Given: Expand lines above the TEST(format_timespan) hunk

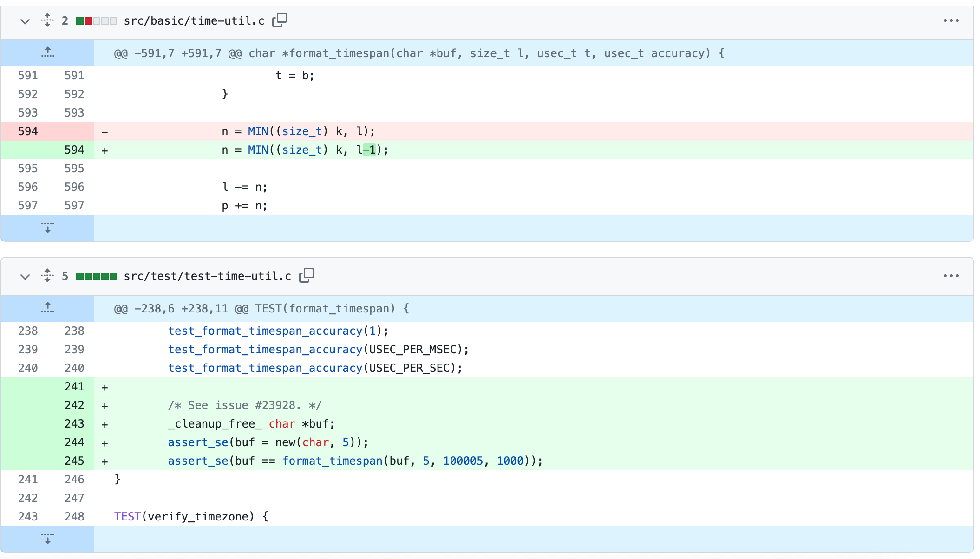Looking at the screenshot, I should pyautogui.click(x=47, y=308).
